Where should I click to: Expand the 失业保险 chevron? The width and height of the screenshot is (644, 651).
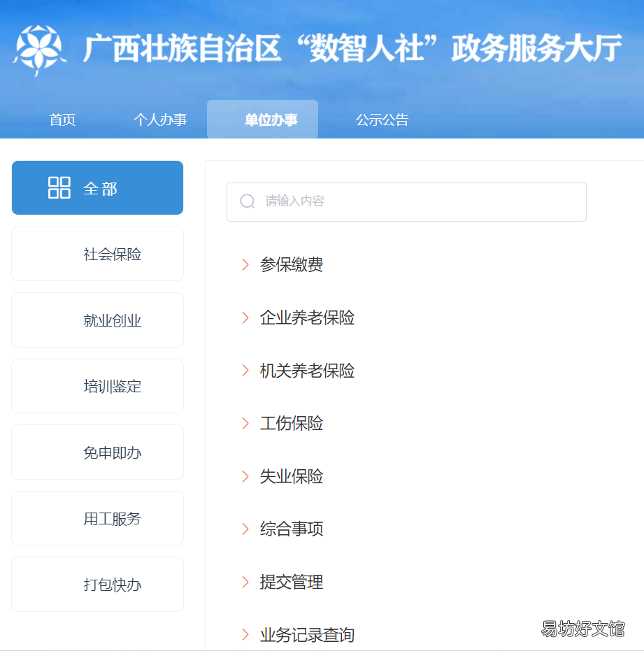(x=245, y=476)
